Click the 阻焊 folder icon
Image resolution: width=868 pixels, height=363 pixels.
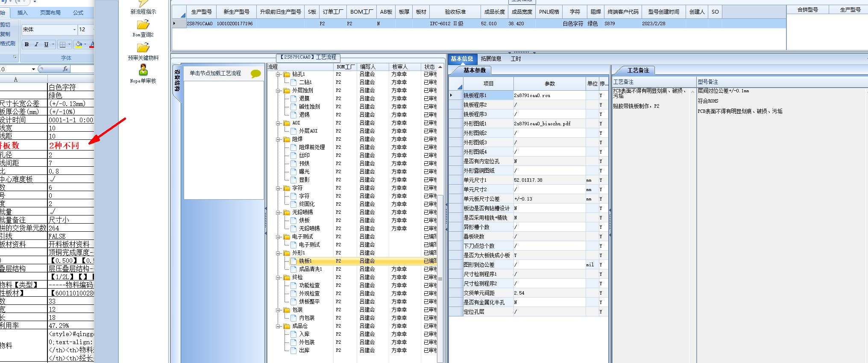287,139
